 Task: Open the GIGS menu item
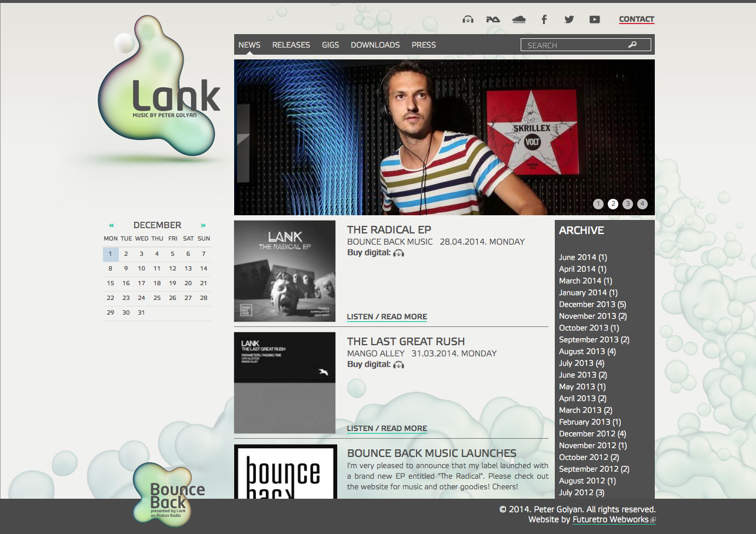tap(330, 45)
